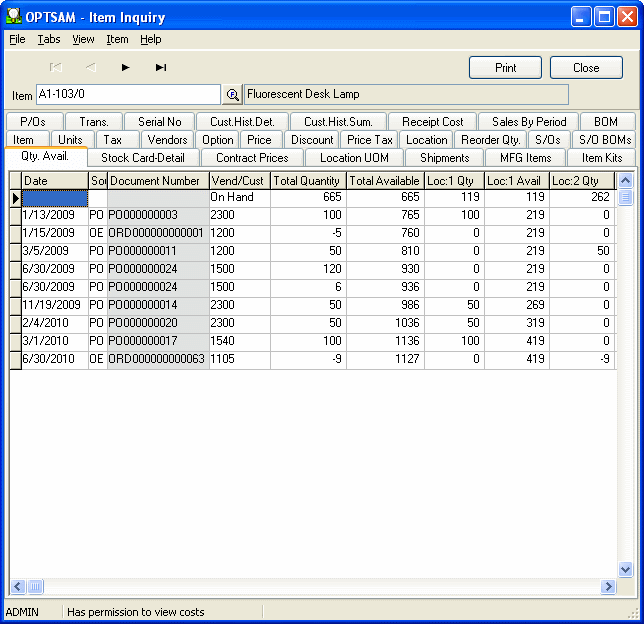Select the On Hand row indicator
644x624 pixels.
[15, 198]
